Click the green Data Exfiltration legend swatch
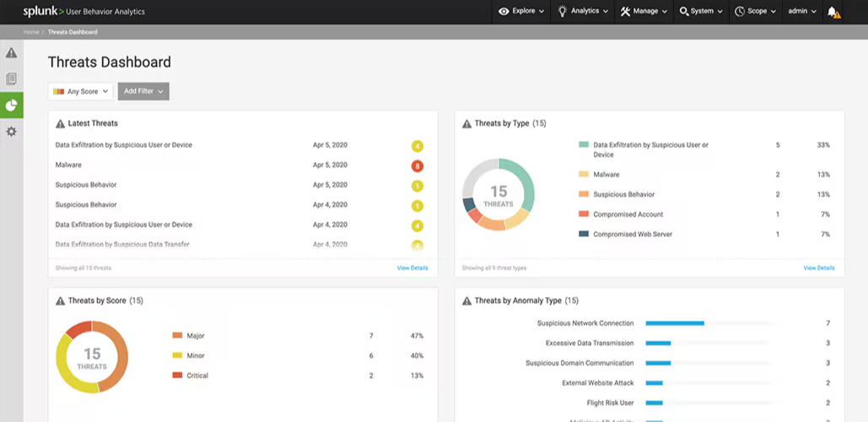868x422 pixels. click(584, 144)
